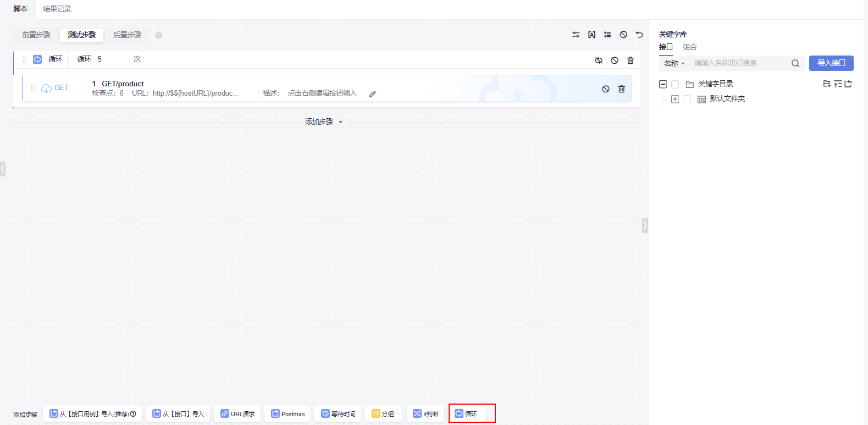Image resolution: width=868 pixels, height=425 pixels.
Task: Click the circle-slash disable icon in the step toolbar
Action: (x=623, y=35)
